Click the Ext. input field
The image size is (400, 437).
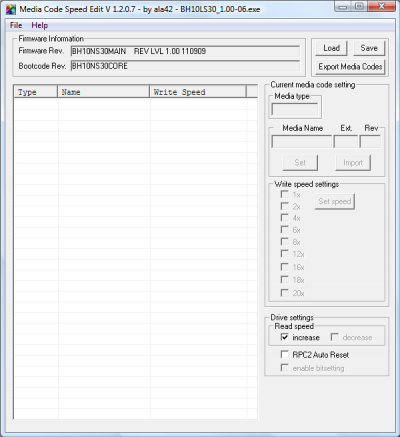[x=346, y=142]
